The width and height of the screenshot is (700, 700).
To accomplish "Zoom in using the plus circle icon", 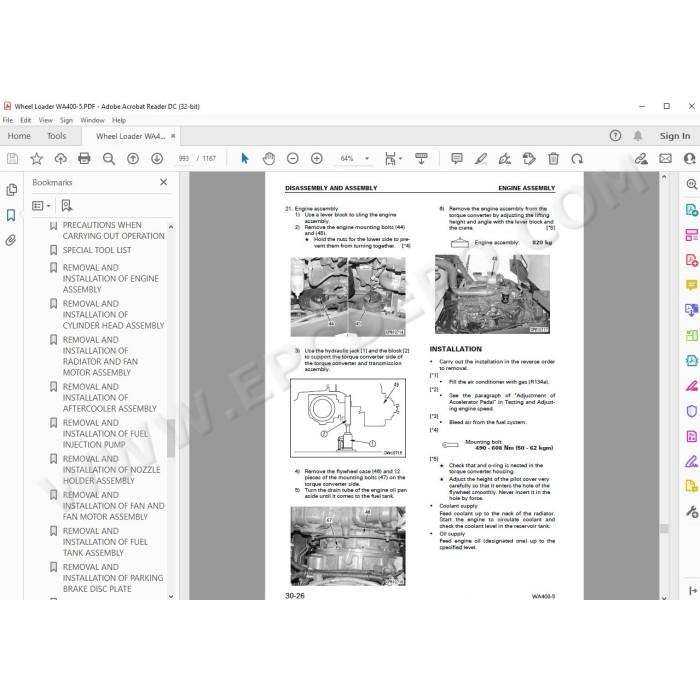I will tap(317, 158).
